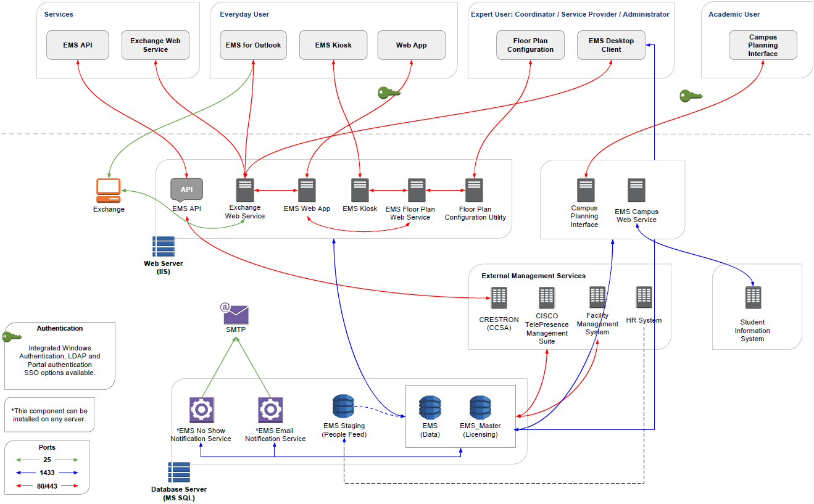This screenshot has width=814, height=504.
Task: Click the orange Exchange computer icon
Action: pos(109,191)
